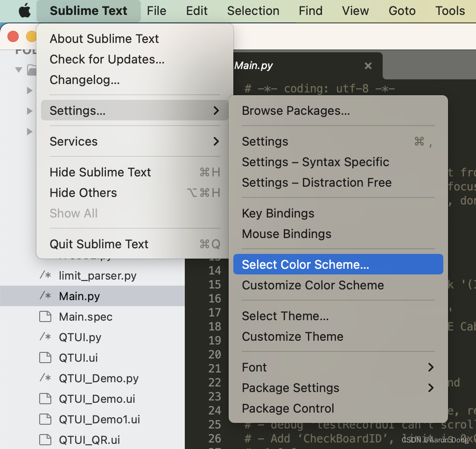The height and width of the screenshot is (449, 476).
Task: Open the Selection menu
Action: point(253,11)
